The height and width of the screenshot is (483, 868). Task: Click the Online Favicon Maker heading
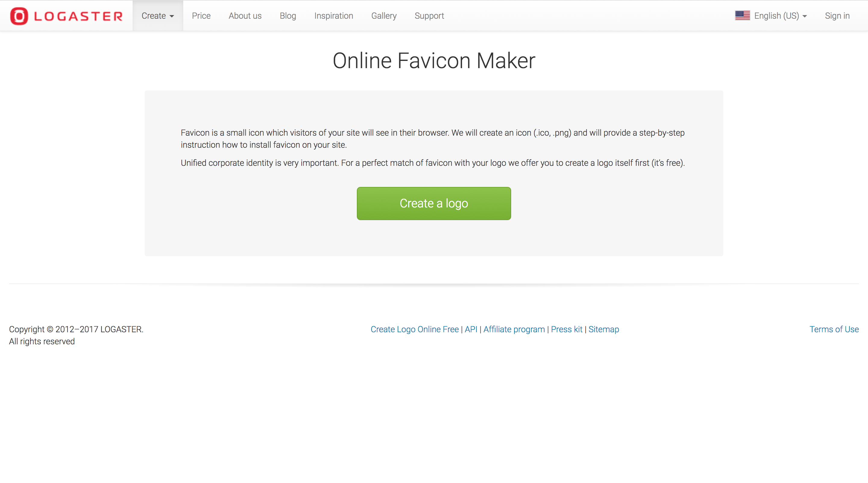point(434,61)
